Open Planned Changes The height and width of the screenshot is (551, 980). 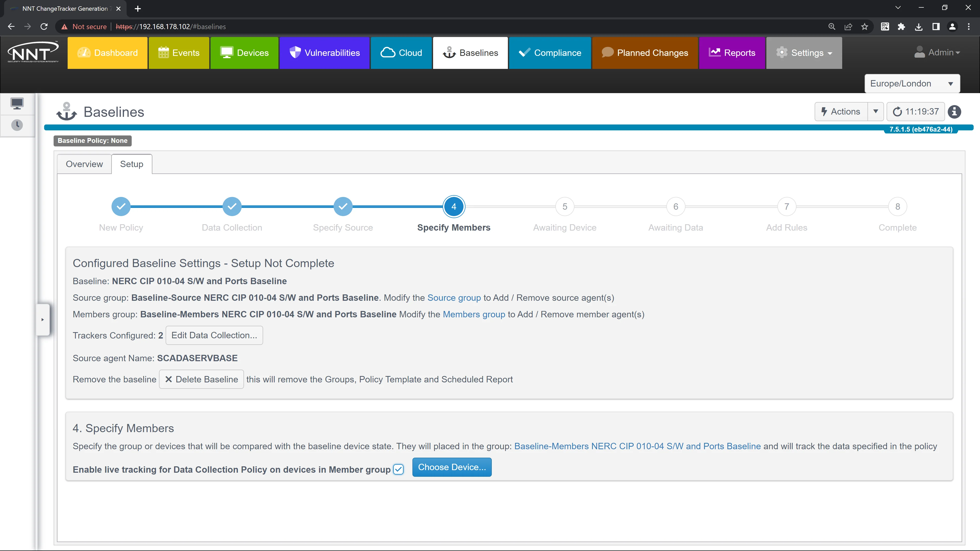(645, 53)
